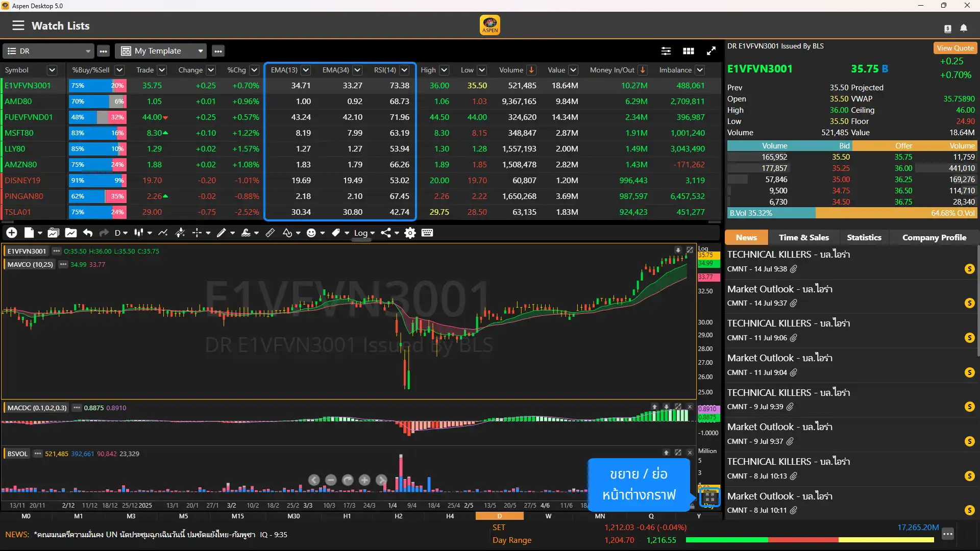Switch watchlist to grid view icon
This screenshot has width=980, height=551.
[688, 51]
